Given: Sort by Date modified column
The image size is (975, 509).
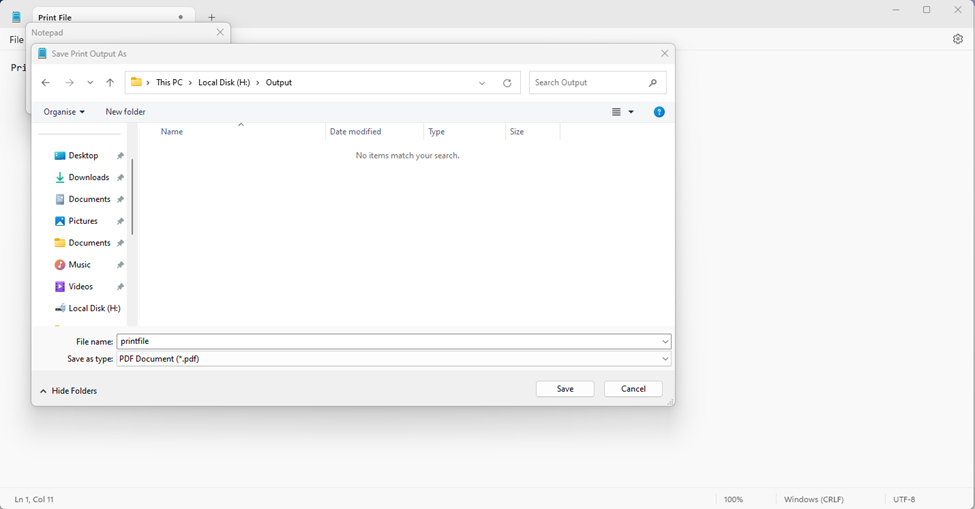Looking at the screenshot, I should pos(356,132).
